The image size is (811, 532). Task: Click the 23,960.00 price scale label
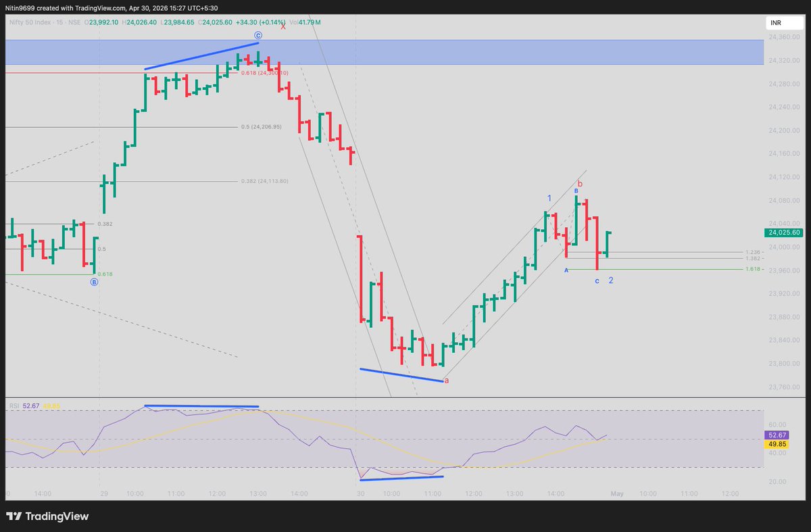pyautogui.click(x=783, y=270)
